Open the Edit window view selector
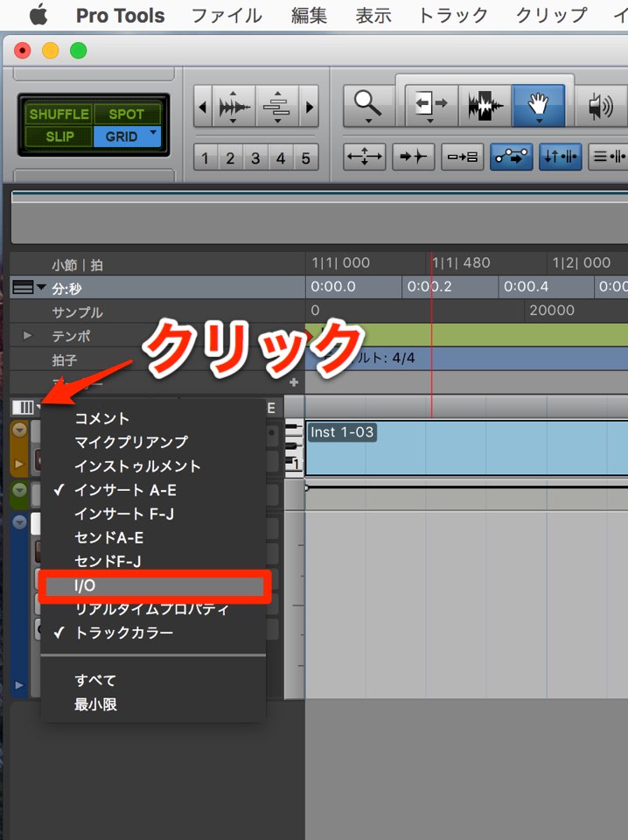 (x=26, y=407)
